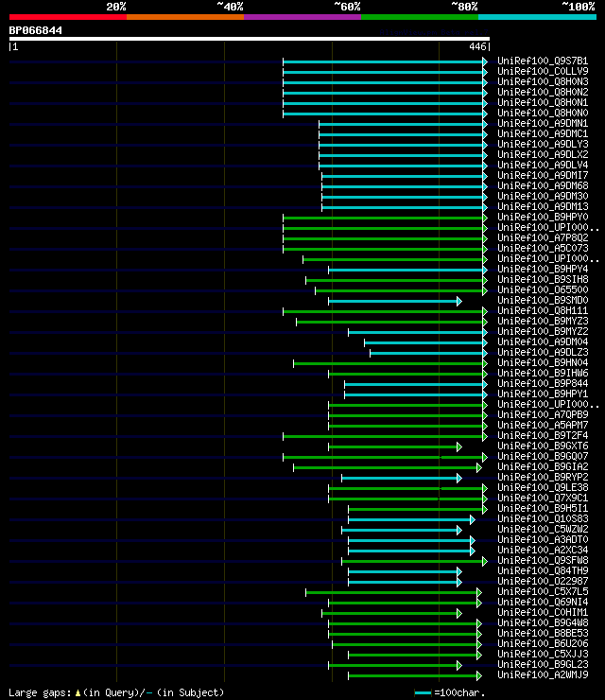The image size is (605, 700).
Task: Click the cyan alignment bar for UniRef100_A2XC34
Action: 411,551
